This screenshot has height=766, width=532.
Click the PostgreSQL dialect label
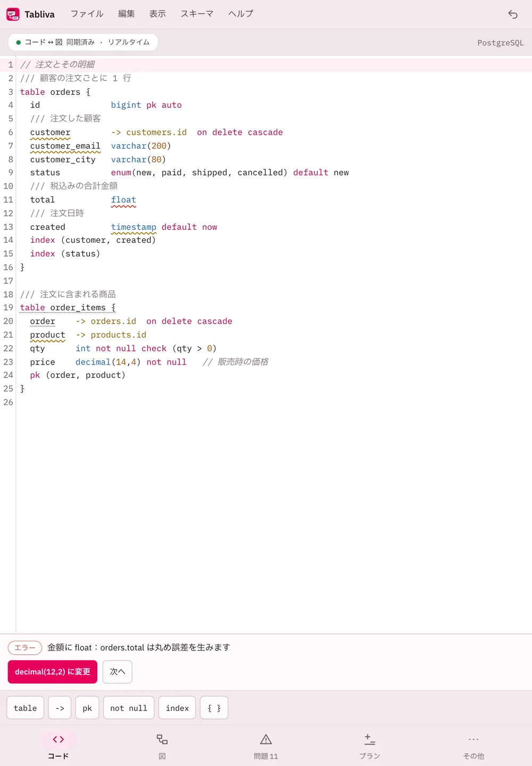click(x=501, y=43)
